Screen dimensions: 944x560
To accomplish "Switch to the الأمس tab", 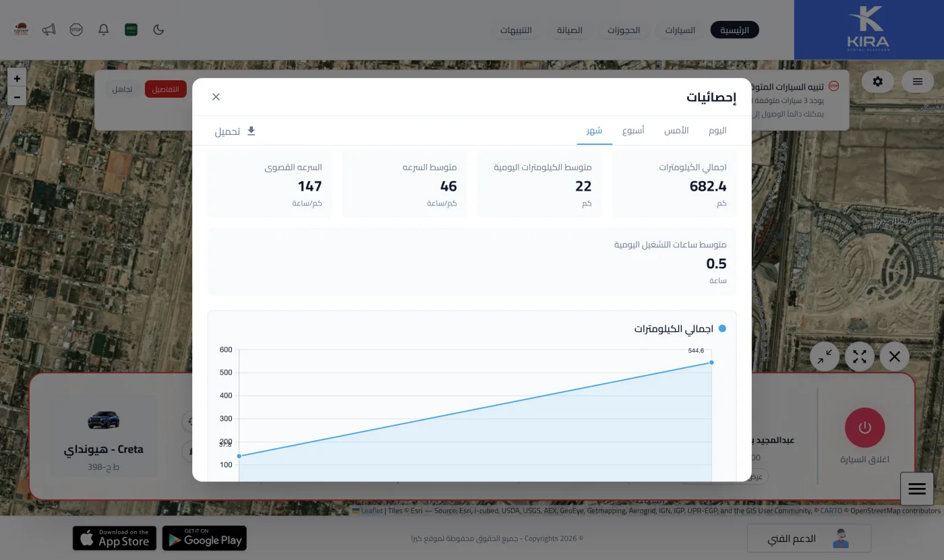I will coord(676,130).
